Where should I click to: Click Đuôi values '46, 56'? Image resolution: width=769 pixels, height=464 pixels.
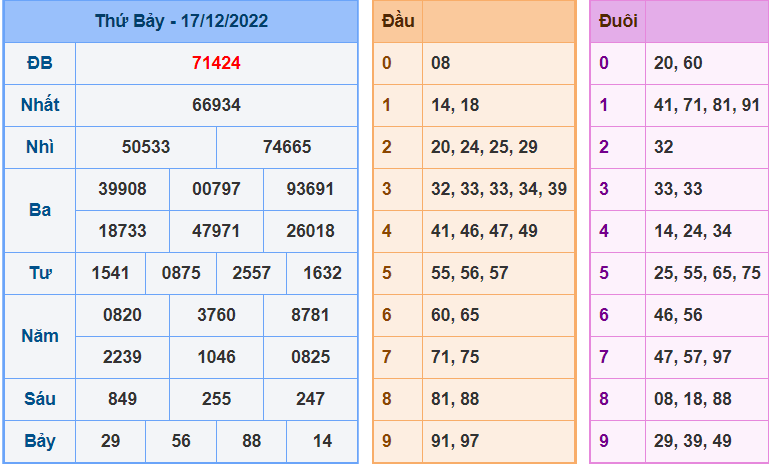pyautogui.click(x=678, y=315)
